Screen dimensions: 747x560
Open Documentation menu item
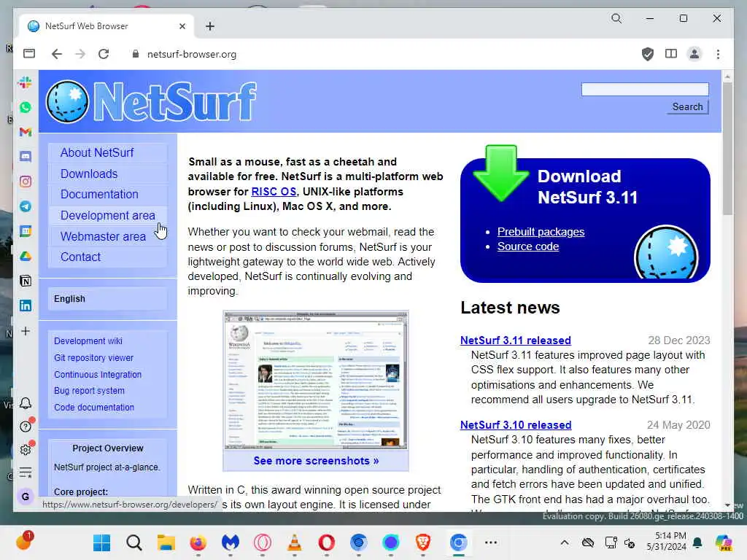(99, 194)
